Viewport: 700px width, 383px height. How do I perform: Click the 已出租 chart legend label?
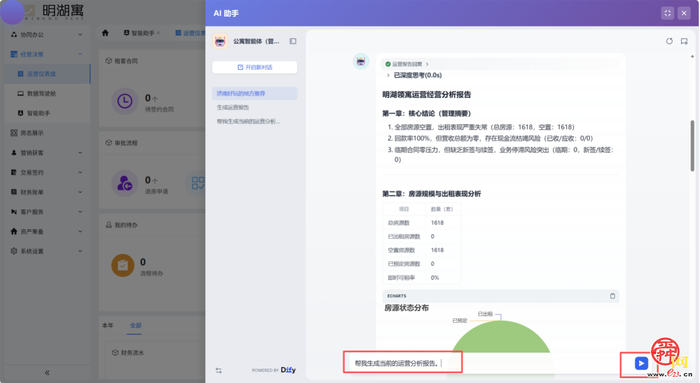[485, 314]
